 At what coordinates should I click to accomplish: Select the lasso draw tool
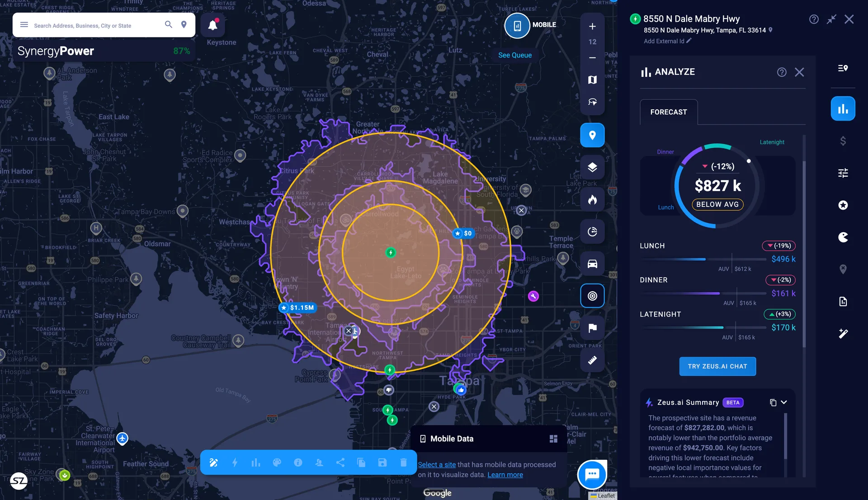point(592,102)
